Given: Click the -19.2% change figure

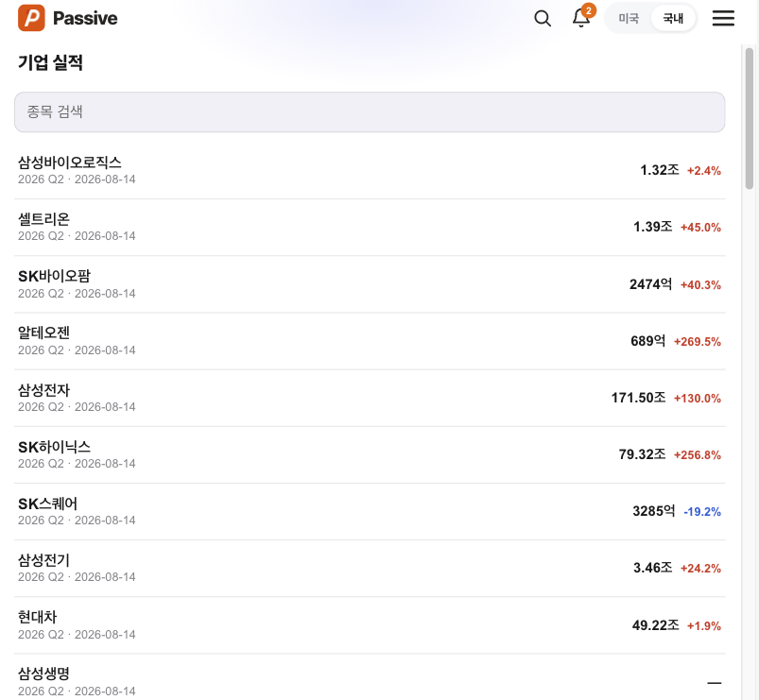Looking at the screenshot, I should coord(702,512).
